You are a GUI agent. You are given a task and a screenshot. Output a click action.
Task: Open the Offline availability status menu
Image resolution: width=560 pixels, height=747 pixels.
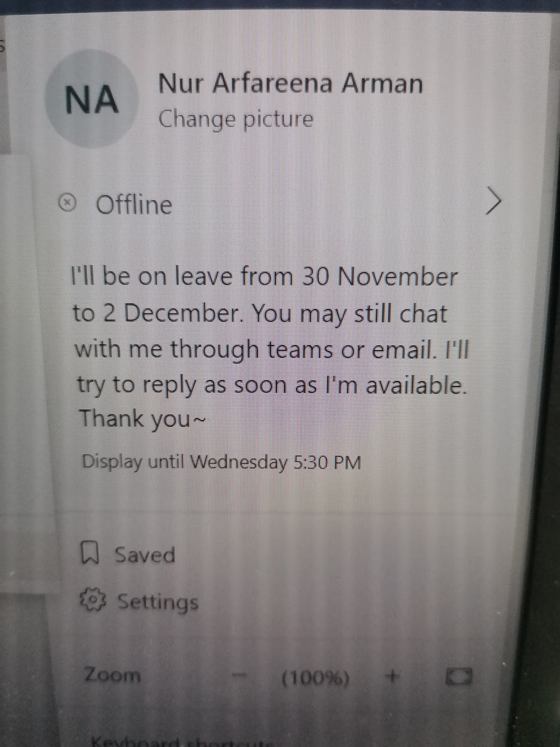point(280,204)
